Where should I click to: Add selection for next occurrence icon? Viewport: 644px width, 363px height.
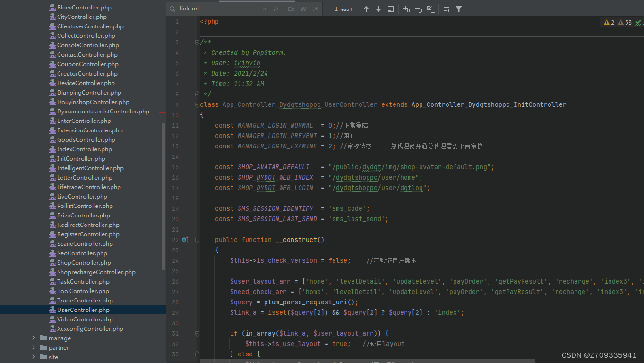pyautogui.click(x=406, y=9)
